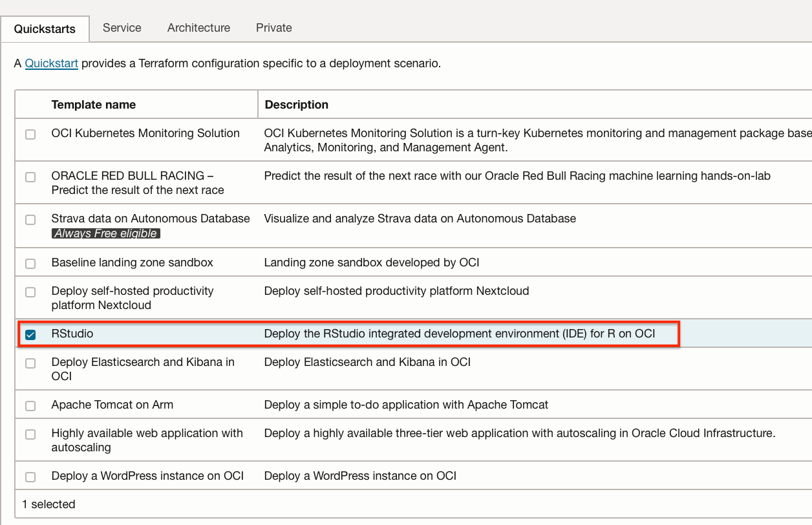Click the Deploy Elasticsearch and Kibana in OCI name
The width and height of the screenshot is (812, 525).
pos(143,369)
